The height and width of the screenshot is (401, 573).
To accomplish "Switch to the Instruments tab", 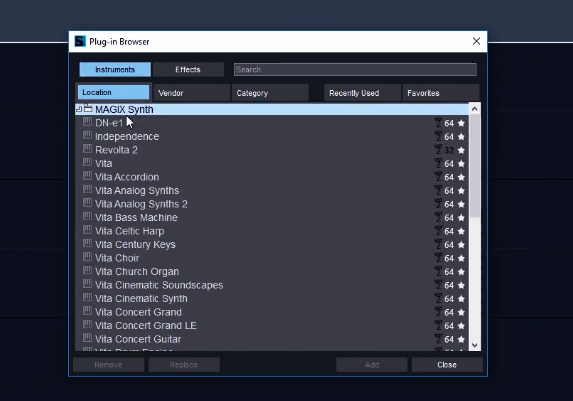I will (115, 69).
